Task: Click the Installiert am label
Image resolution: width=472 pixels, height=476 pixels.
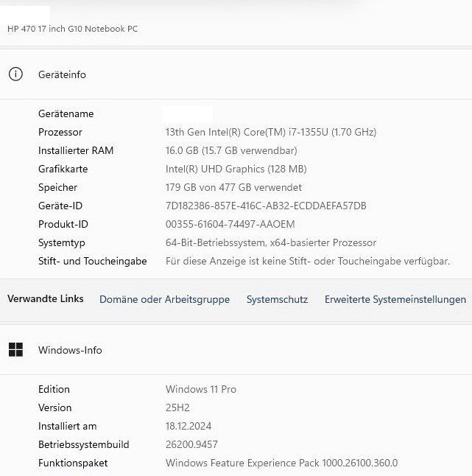Action: [x=67, y=426]
